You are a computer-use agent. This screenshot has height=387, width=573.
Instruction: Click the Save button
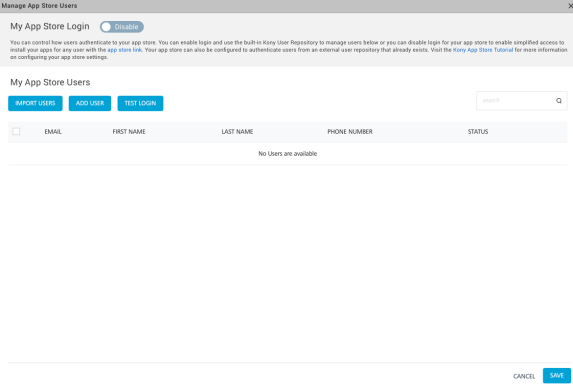[x=557, y=376]
